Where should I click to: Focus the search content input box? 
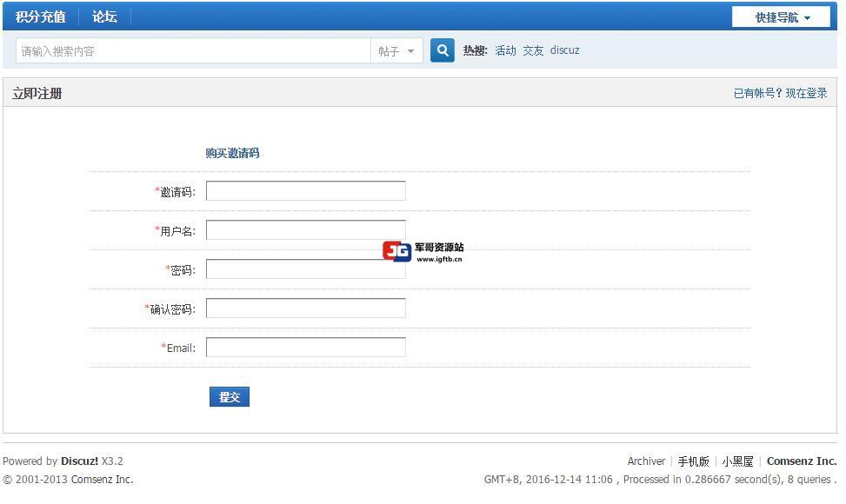coord(193,51)
